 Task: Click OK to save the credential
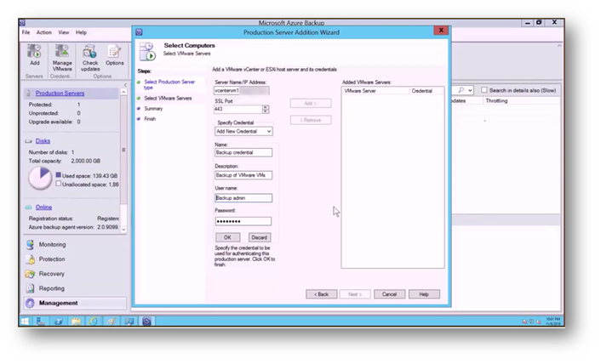[x=227, y=237]
